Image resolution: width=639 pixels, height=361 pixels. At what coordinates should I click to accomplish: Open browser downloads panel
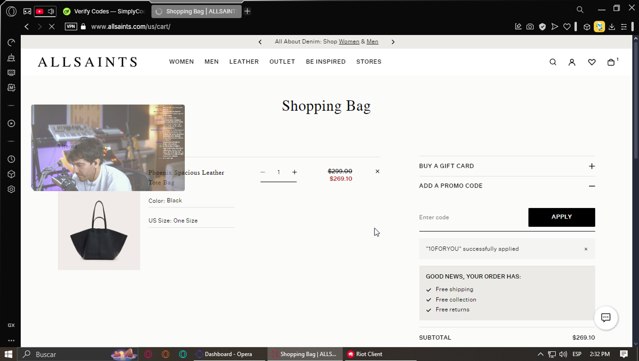612,26
